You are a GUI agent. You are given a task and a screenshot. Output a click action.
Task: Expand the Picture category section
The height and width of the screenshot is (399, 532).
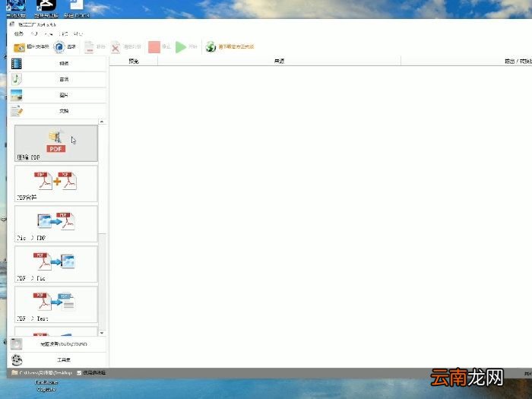tap(58, 95)
